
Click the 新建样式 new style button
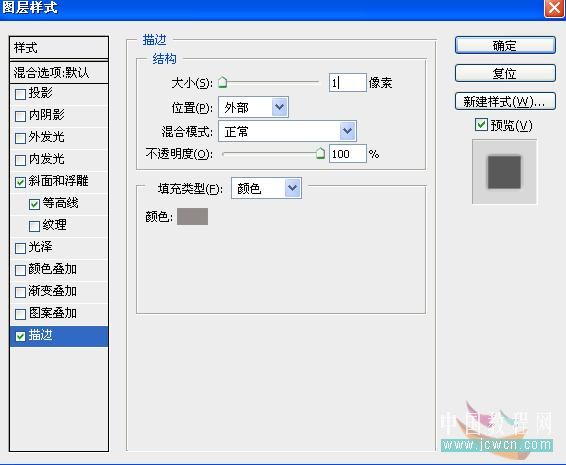(x=505, y=101)
